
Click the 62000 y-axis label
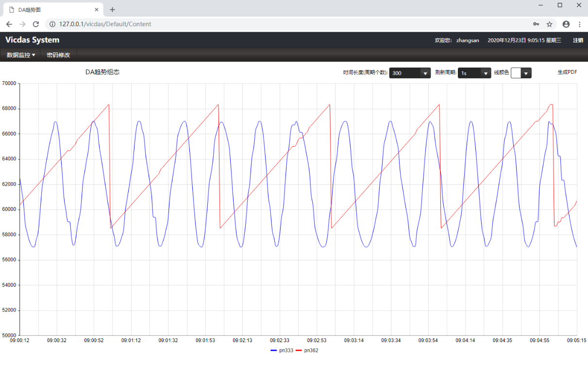pos(10,184)
